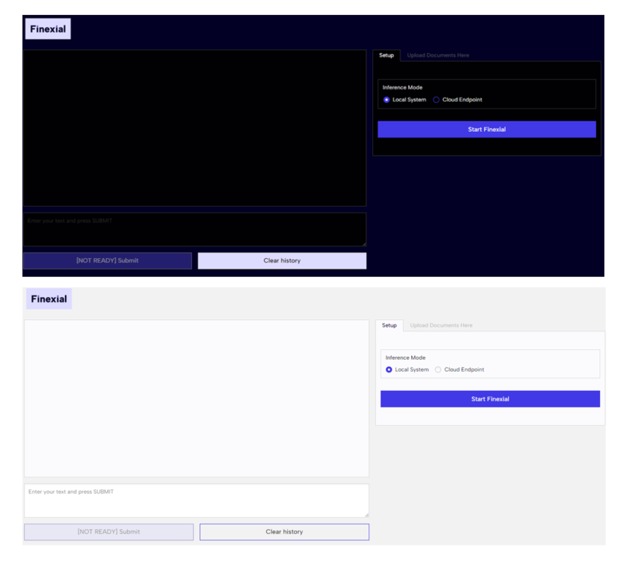Image resolution: width=629 pixels, height=573 pixels.
Task: Click [NOT READY] Submit in dark theme
Action: click(108, 261)
